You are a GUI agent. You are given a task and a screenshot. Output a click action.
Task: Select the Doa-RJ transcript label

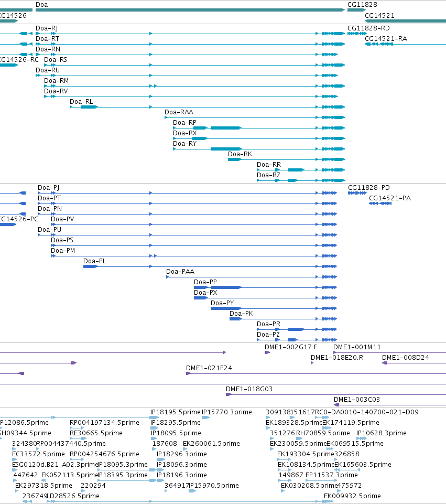[x=47, y=28]
